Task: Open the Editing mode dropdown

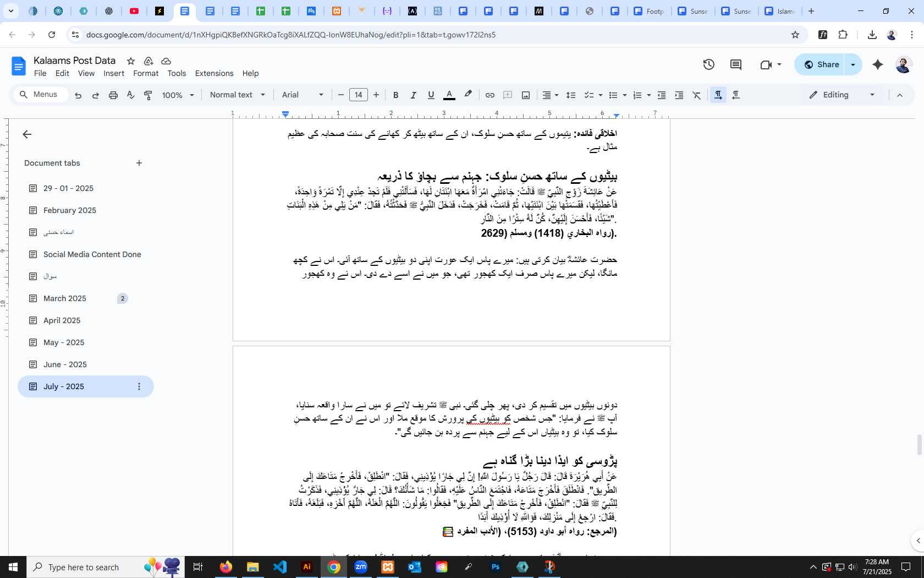Action: [842, 95]
